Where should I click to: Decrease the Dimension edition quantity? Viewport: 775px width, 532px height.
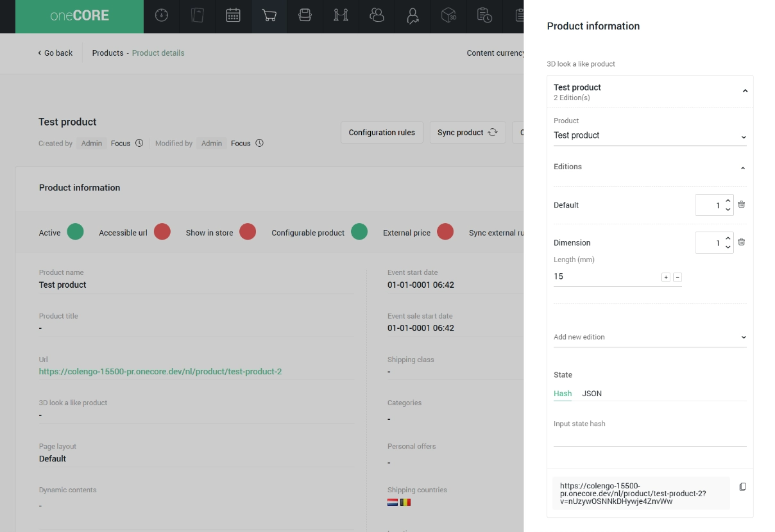(728, 247)
